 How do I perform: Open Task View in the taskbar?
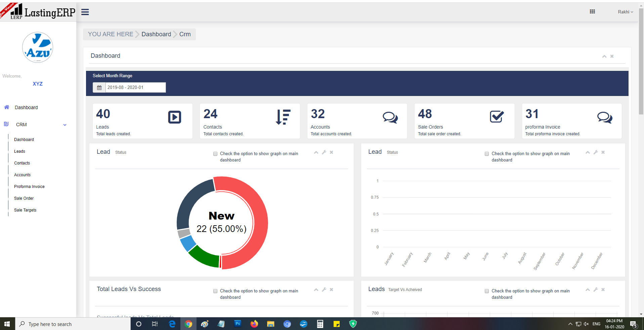tap(155, 324)
